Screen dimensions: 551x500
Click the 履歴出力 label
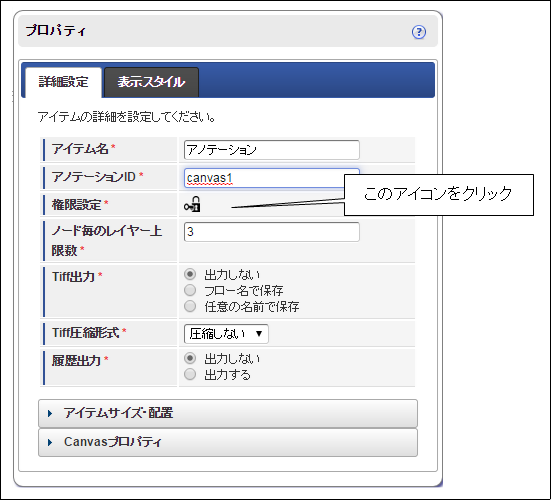77,361
